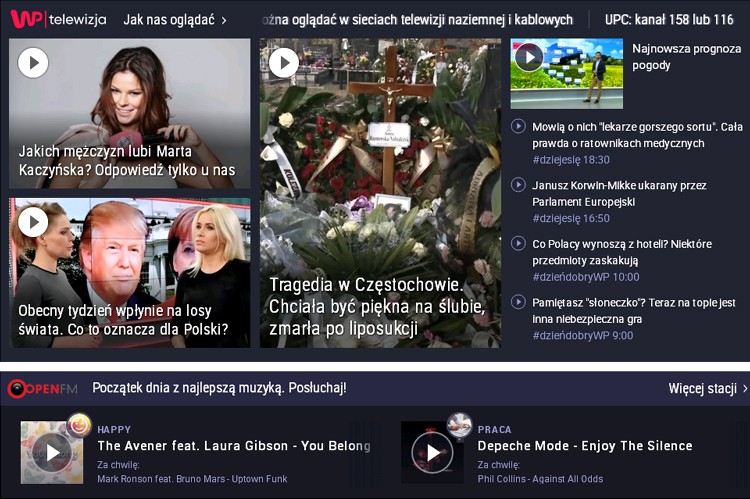Image resolution: width=750 pixels, height=499 pixels.
Task: Play the Marta Kaczyńska video
Action: pos(33,63)
